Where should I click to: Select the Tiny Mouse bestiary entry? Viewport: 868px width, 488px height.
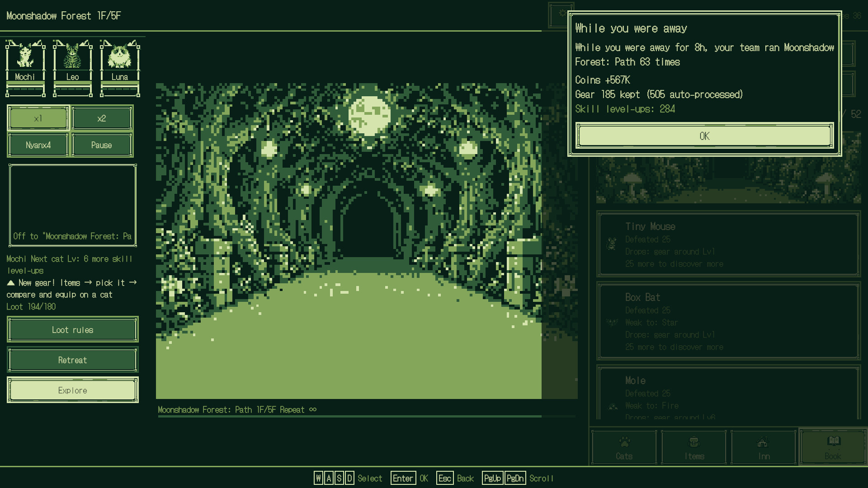pyautogui.click(x=728, y=244)
